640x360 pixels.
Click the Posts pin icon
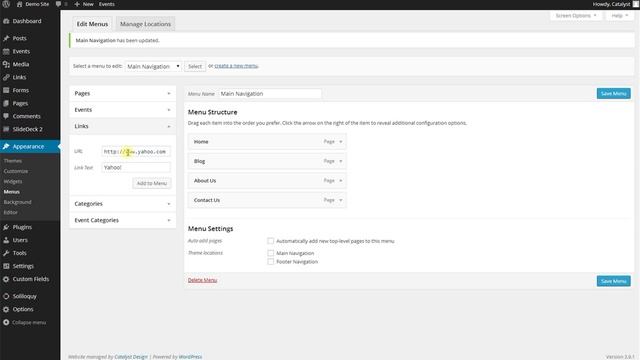[6, 38]
